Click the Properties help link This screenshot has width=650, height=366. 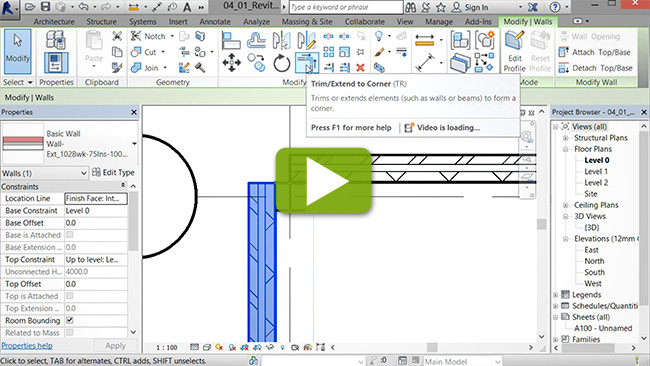coord(27,345)
